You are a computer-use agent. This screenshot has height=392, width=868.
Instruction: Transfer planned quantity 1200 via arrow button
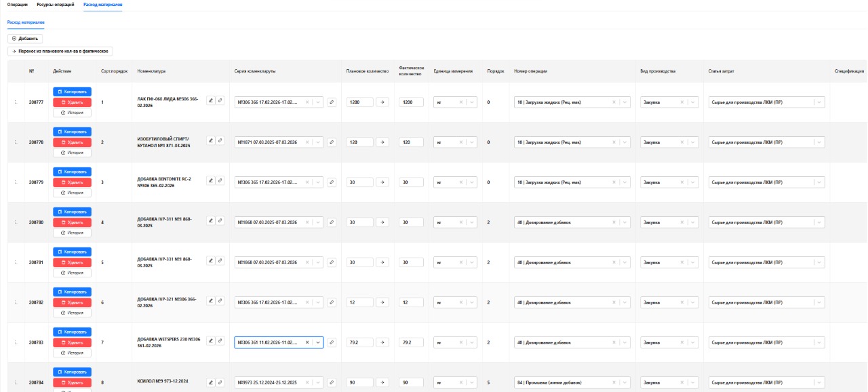pyautogui.click(x=382, y=102)
